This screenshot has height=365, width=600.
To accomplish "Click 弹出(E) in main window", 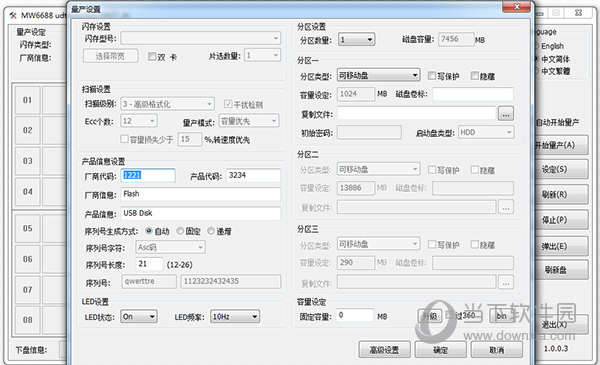I will (x=560, y=246).
